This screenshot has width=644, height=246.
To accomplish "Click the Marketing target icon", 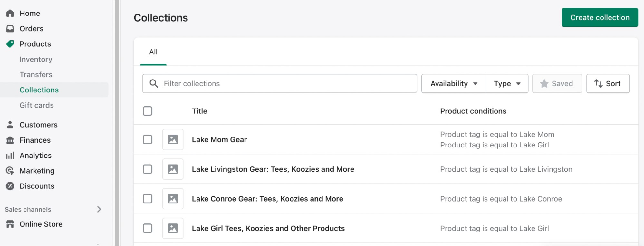I will pos(10,171).
